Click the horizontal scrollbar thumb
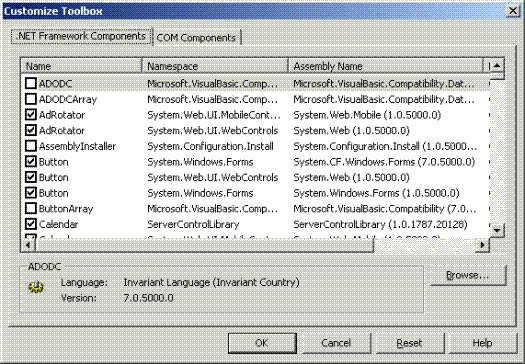 (204, 245)
